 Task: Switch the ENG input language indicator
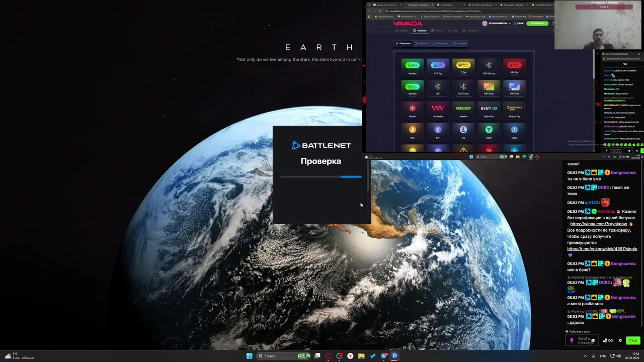[603, 356]
